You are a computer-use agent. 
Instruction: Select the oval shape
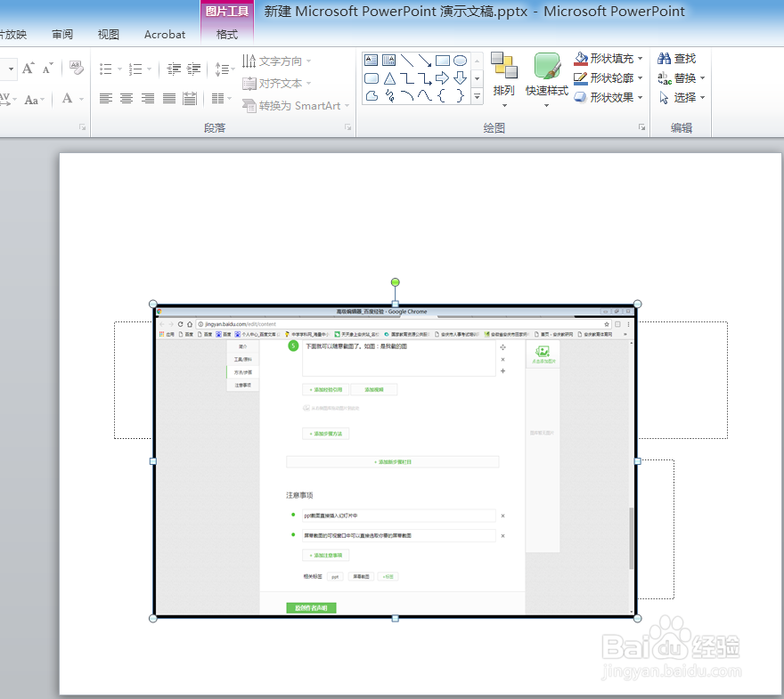tap(460, 61)
